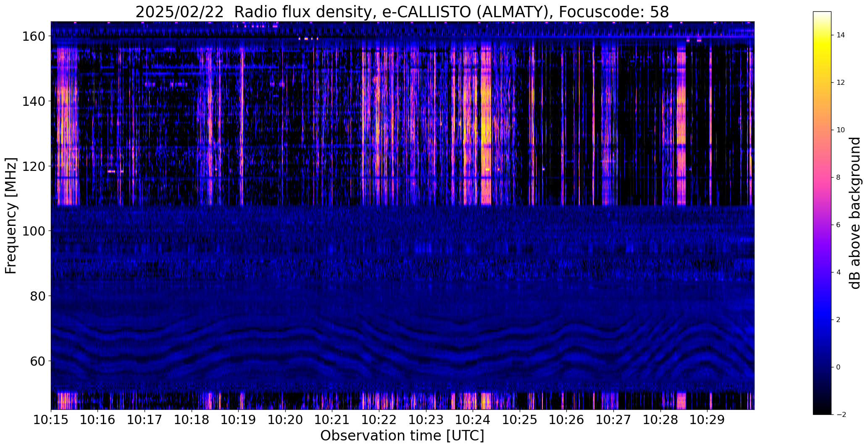
Task: Click the 'Observation time [UTC]' x-axis label
Action: [x=402, y=436]
